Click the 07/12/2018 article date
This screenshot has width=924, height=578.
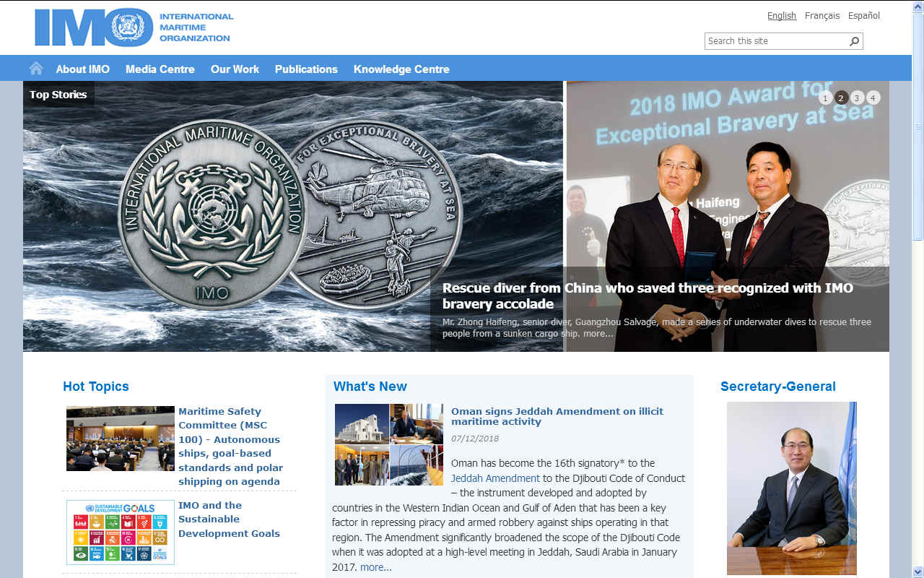click(475, 439)
